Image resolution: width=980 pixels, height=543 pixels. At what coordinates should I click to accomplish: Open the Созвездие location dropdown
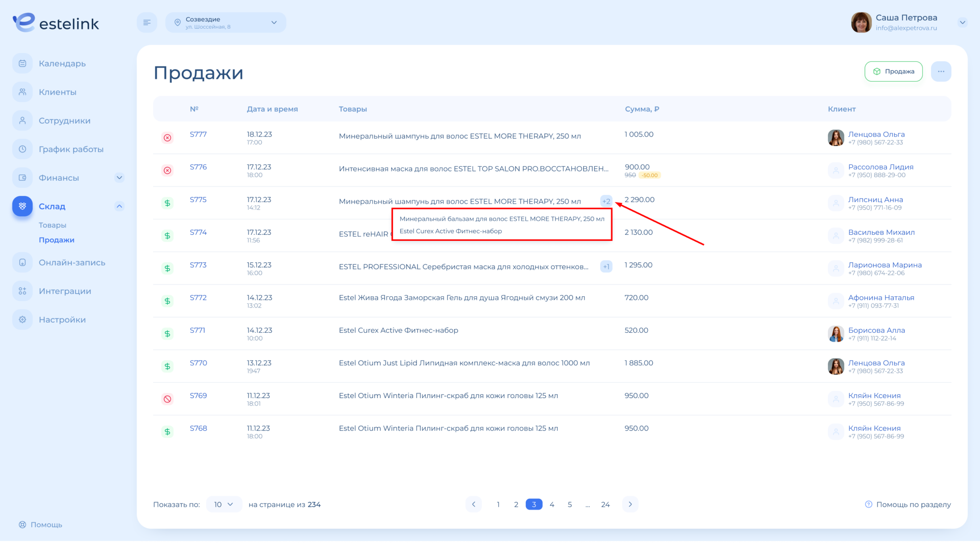click(226, 22)
